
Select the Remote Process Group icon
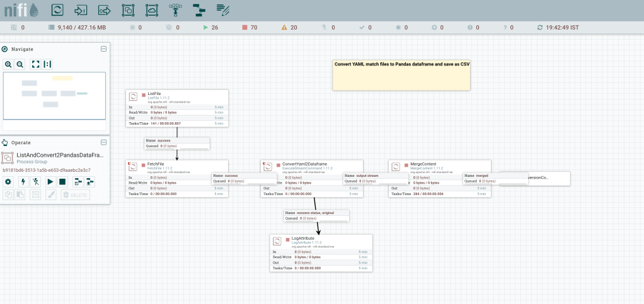point(152,10)
